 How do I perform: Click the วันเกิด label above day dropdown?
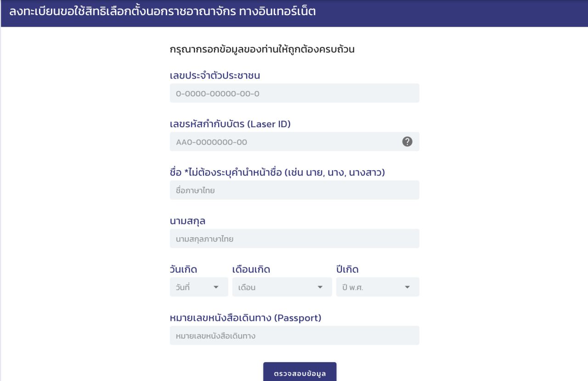click(183, 269)
